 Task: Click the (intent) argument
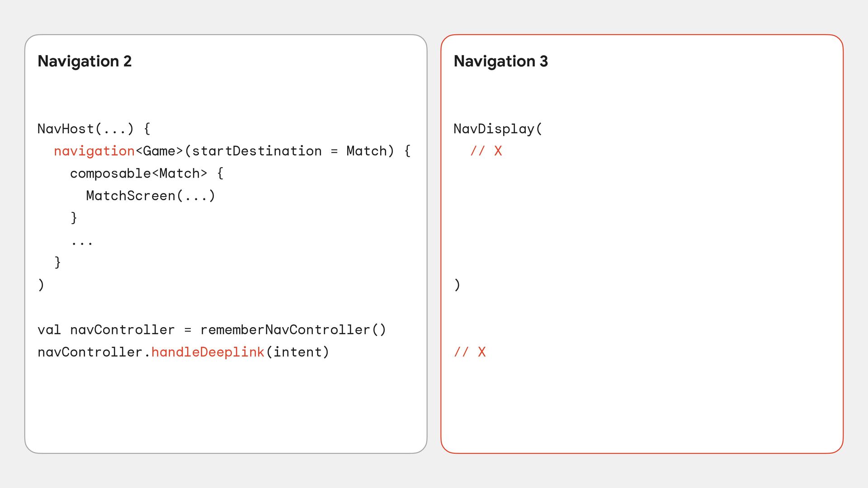point(298,352)
